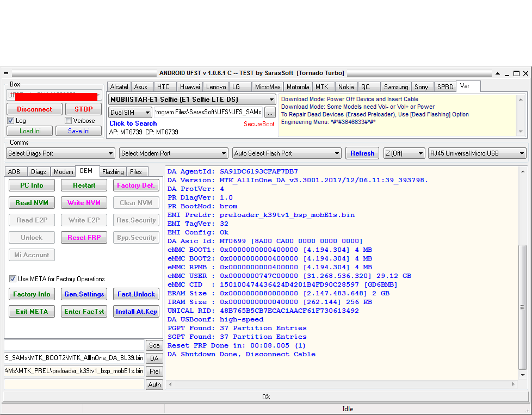Focus the Sca scatter file path field
This screenshot has height=415, width=532.
[75, 345]
